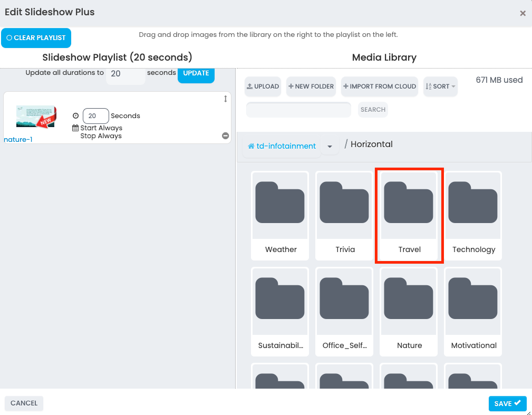Open the Nature folder

(409, 312)
